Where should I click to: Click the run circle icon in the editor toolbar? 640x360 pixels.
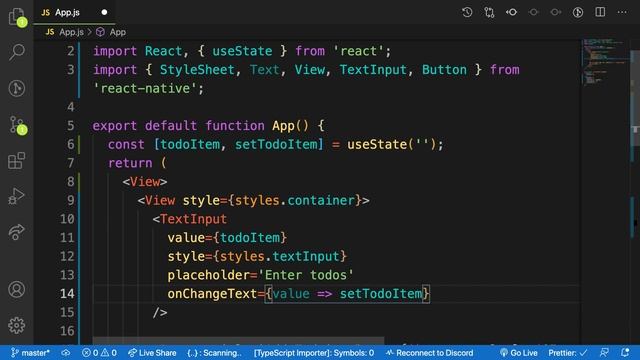(x=578, y=12)
